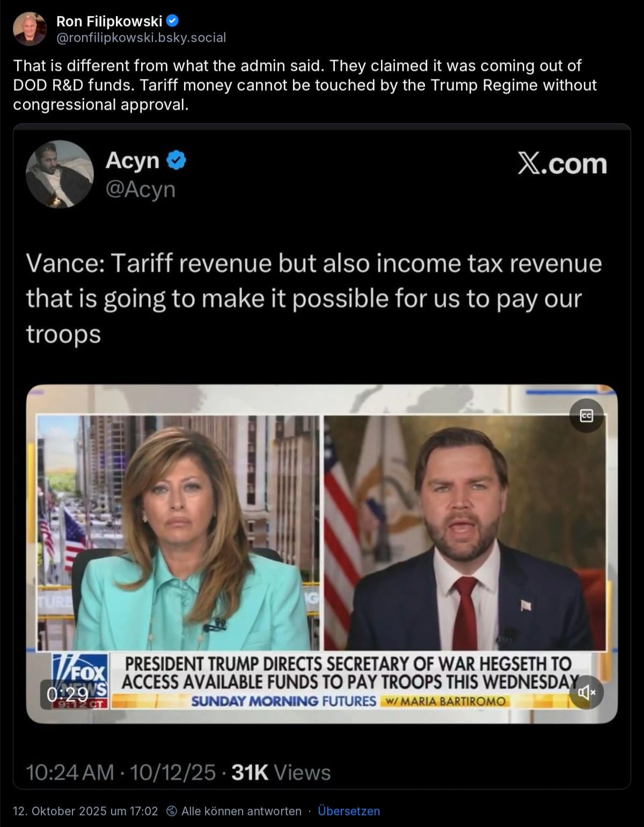Image resolution: width=644 pixels, height=827 pixels.
Task: Click the globe reply-settings icon
Action: click(172, 811)
